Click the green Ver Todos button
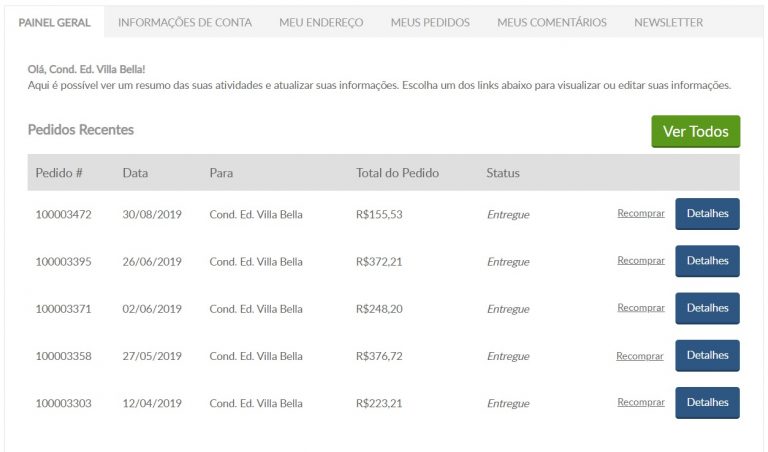 coord(696,131)
